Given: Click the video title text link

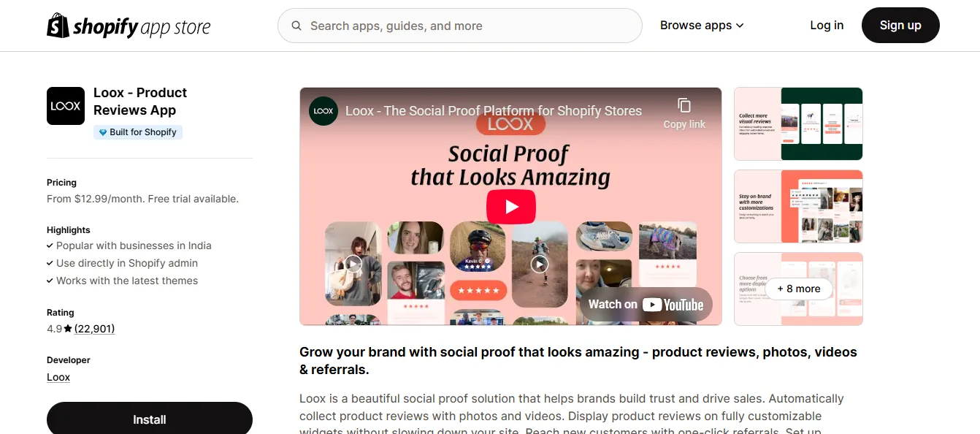Looking at the screenshot, I should coord(494,111).
